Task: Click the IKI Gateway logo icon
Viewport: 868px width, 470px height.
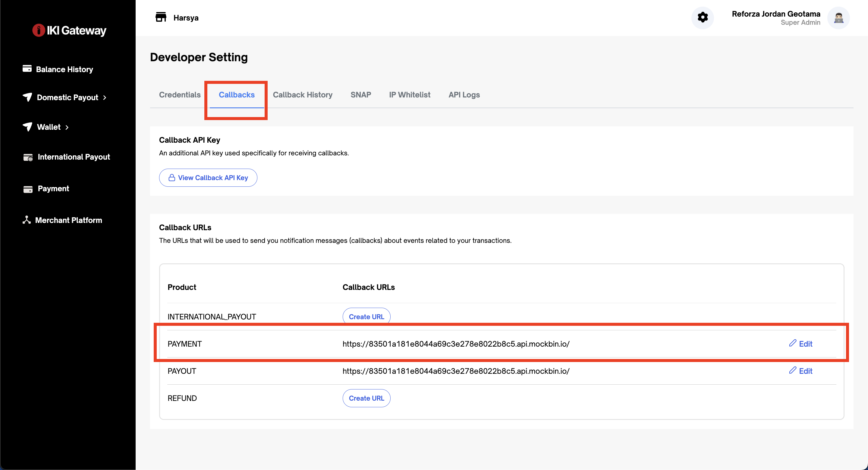Action: click(38, 30)
